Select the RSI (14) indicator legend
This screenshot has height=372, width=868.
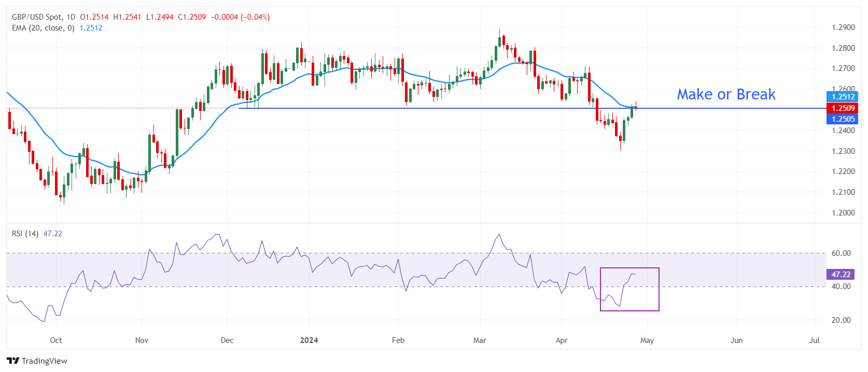point(25,234)
